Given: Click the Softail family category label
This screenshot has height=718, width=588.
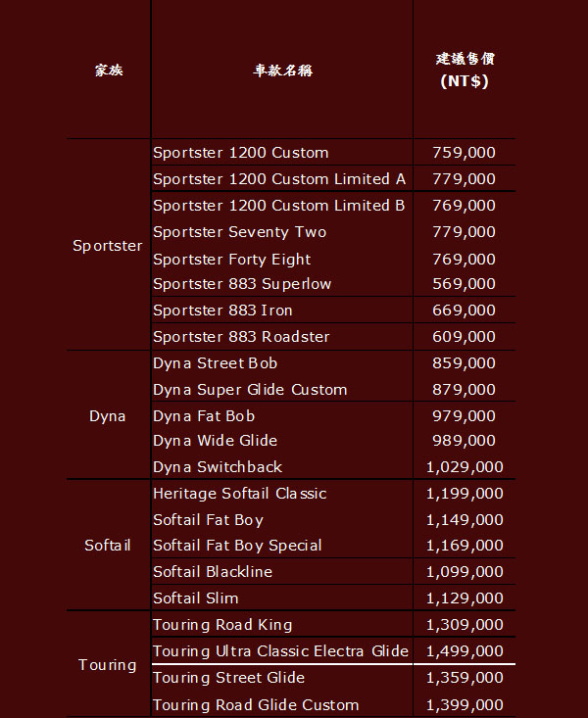Looking at the screenshot, I should click(108, 546).
